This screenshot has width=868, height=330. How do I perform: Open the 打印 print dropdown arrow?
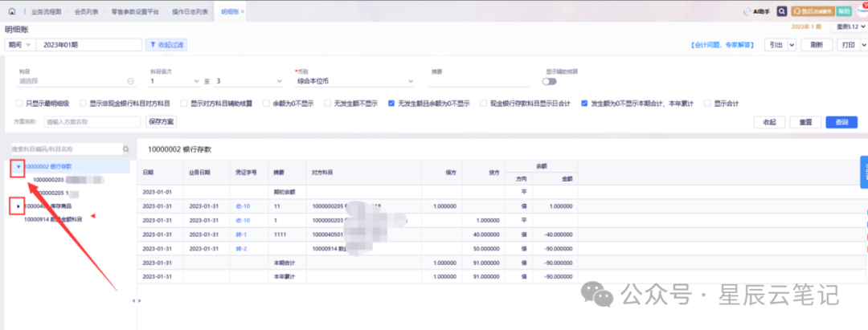pyautogui.click(x=863, y=45)
